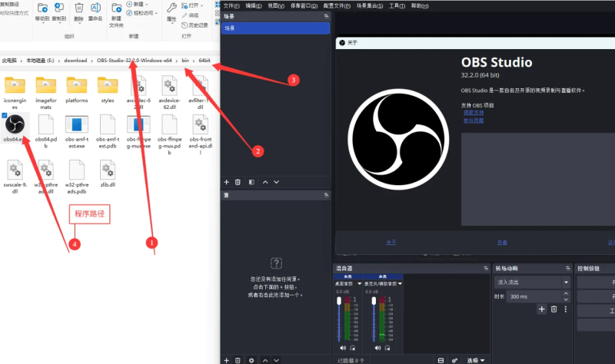The image size is (615, 364).
Task: Open source properties gear icon
Action: 251,360
